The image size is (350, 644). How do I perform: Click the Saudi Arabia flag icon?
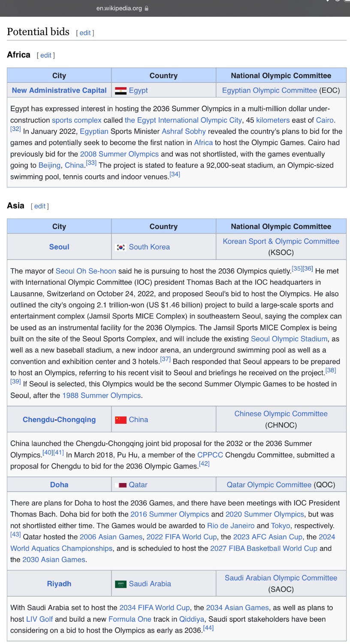coord(121,584)
